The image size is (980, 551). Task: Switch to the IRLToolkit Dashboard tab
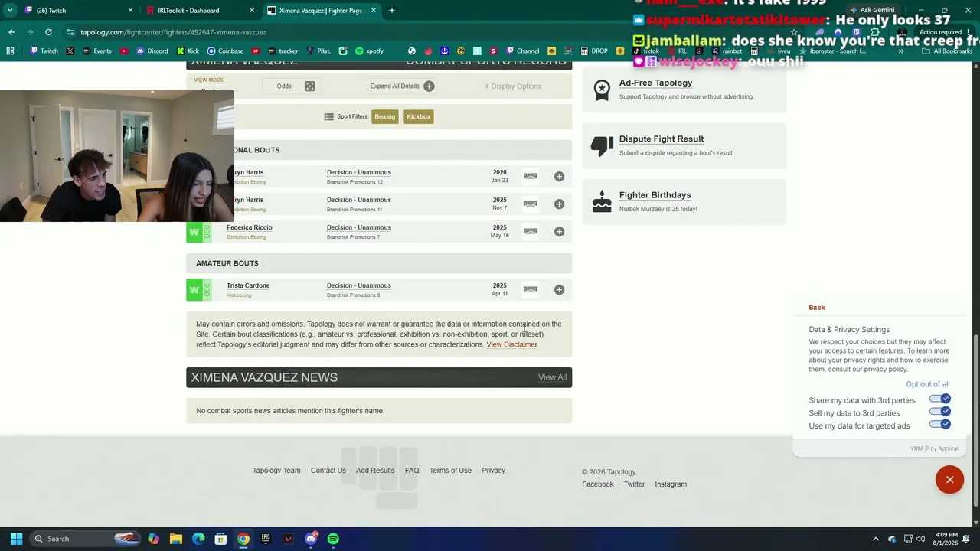[x=201, y=11]
